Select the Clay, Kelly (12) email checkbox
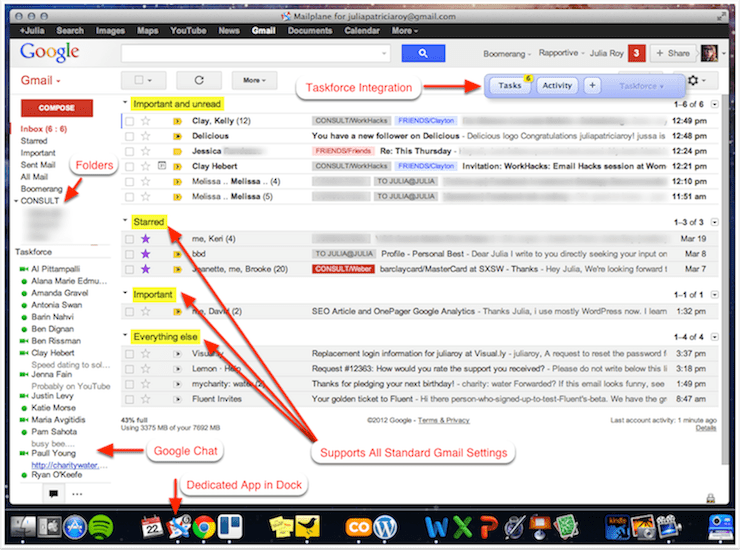 click(129, 121)
